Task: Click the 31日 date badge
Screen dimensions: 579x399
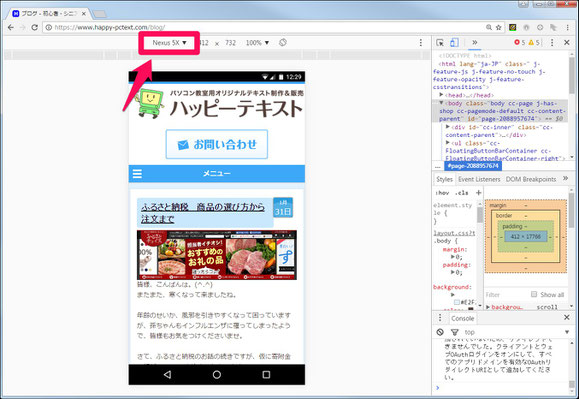Action: pyautogui.click(x=283, y=207)
